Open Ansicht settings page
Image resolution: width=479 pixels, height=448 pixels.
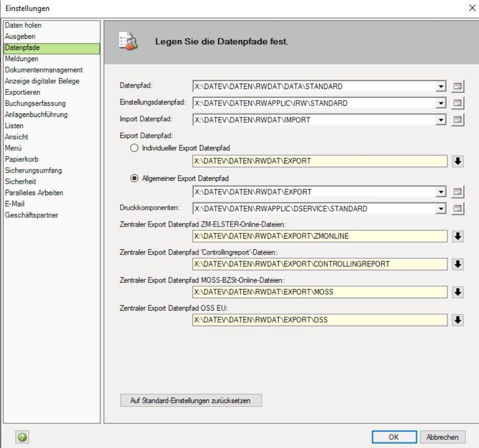[52, 137]
